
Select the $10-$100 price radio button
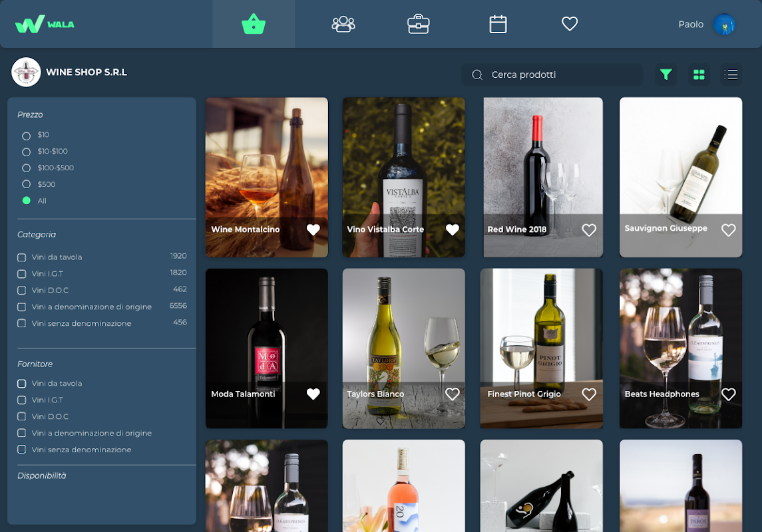[x=26, y=152]
